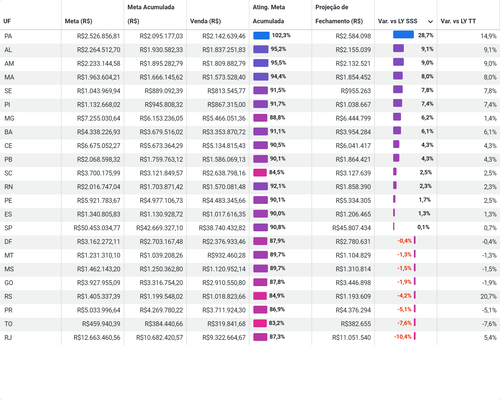The height and width of the screenshot is (400, 500).
Task: Click the Meta Acumulada (R$) column header
Action: (151, 14)
